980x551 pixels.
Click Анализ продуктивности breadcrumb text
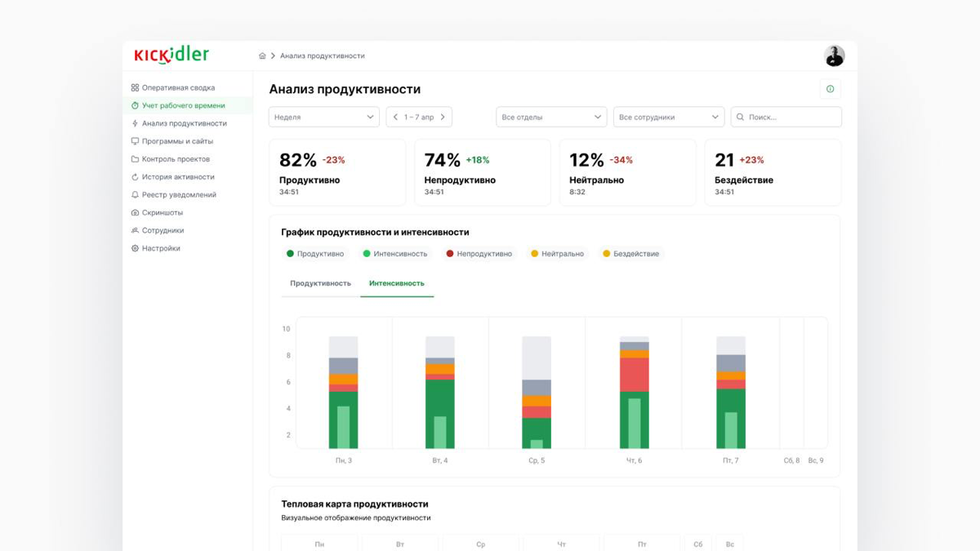(323, 56)
